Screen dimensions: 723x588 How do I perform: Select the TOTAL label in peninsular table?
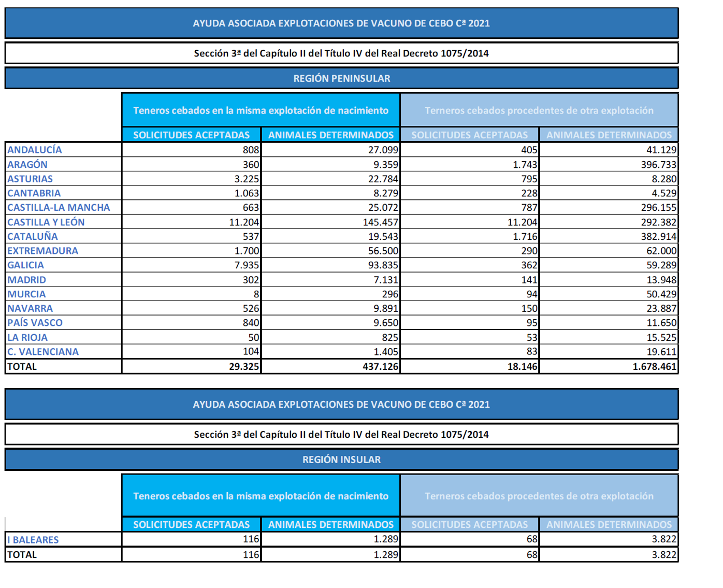click(x=22, y=366)
